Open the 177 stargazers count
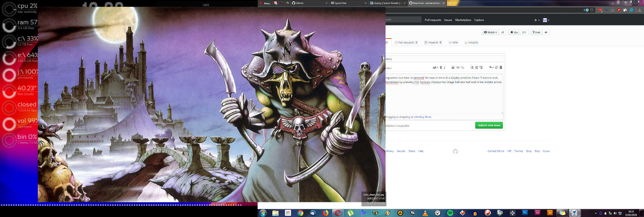Image resolution: width=644 pixels, height=217 pixels. click(524, 32)
